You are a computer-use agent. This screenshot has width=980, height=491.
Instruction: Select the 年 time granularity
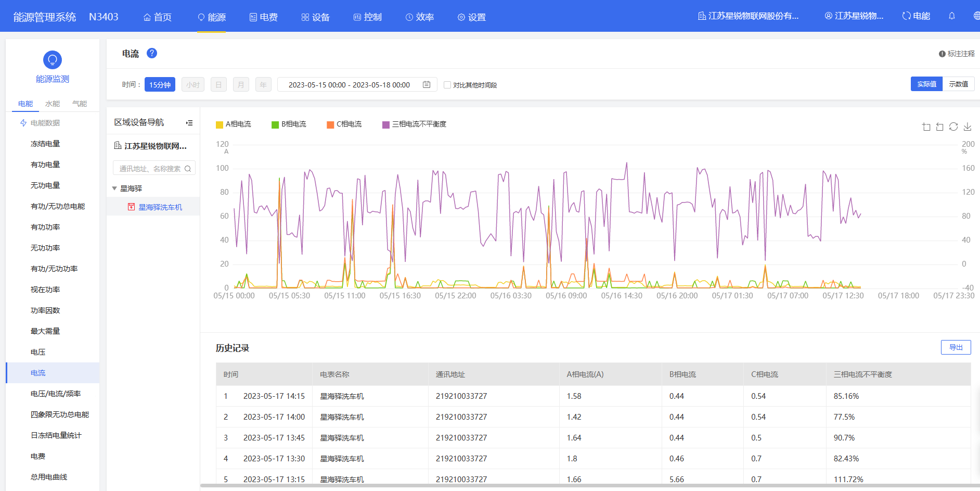[263, 84]
